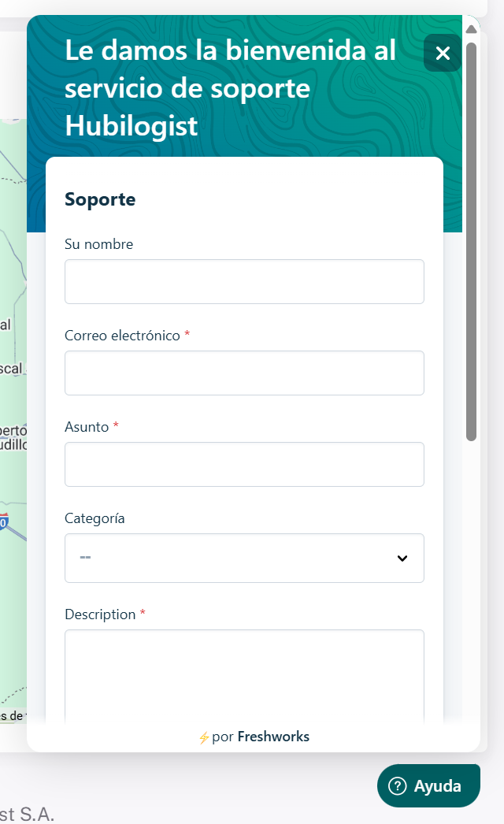
Task: Open the Freshworks link in the footer
Action: pyautogui.click(x=273, y=737)
